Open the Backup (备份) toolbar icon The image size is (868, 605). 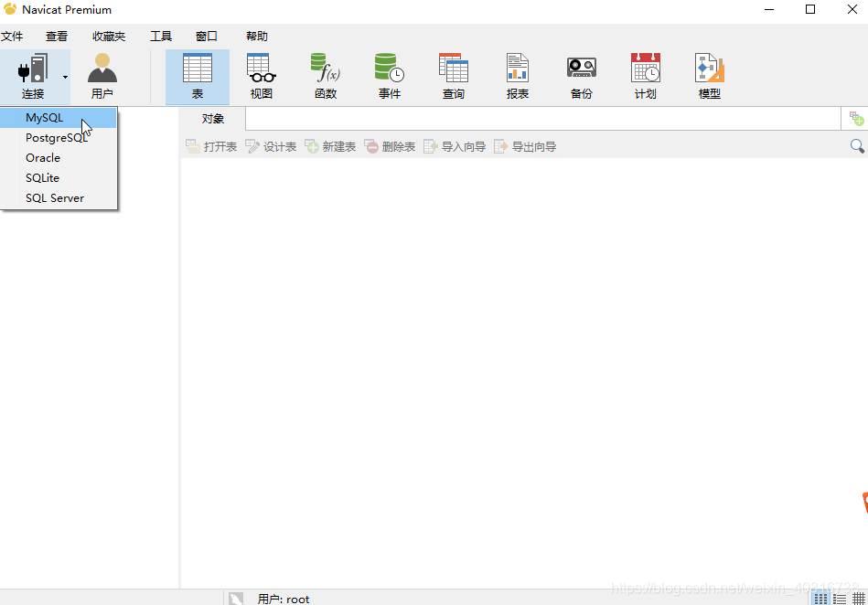click(x=581, y=77)
